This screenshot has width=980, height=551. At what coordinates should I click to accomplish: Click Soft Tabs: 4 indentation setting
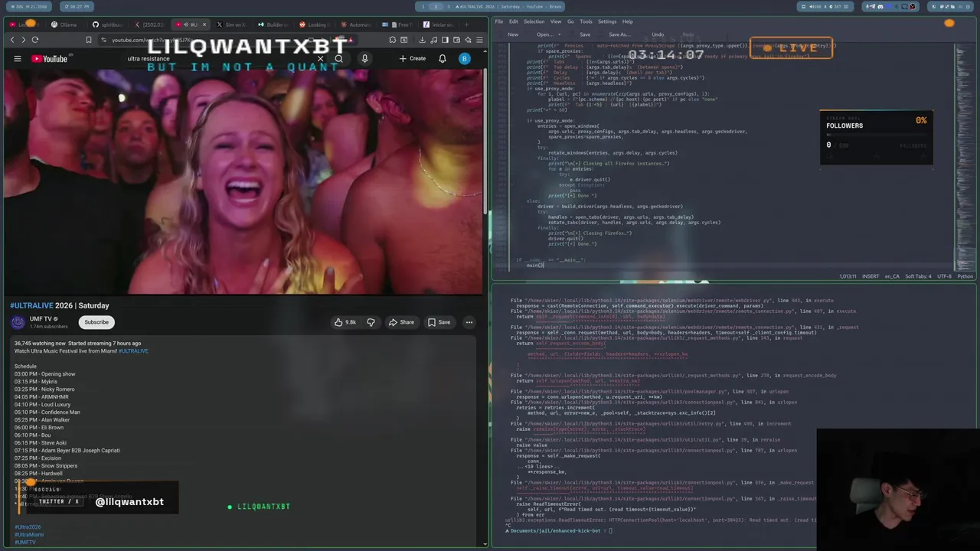click(918, 276)
